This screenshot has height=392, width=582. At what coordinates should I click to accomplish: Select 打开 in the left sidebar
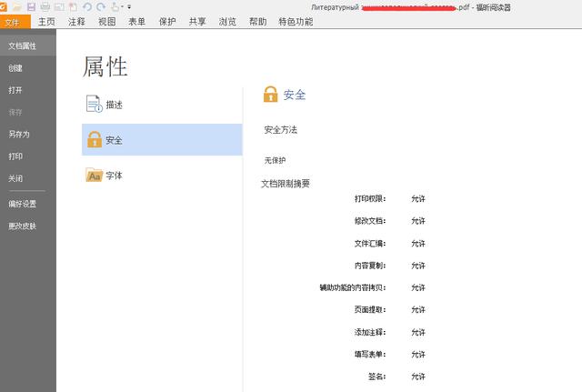click(15, 90)
